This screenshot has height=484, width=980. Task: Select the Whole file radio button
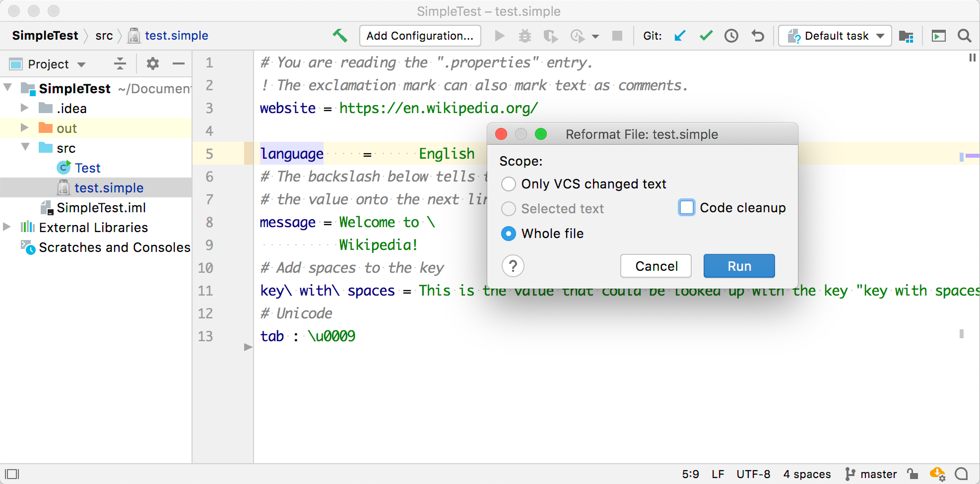pos(509,234)
